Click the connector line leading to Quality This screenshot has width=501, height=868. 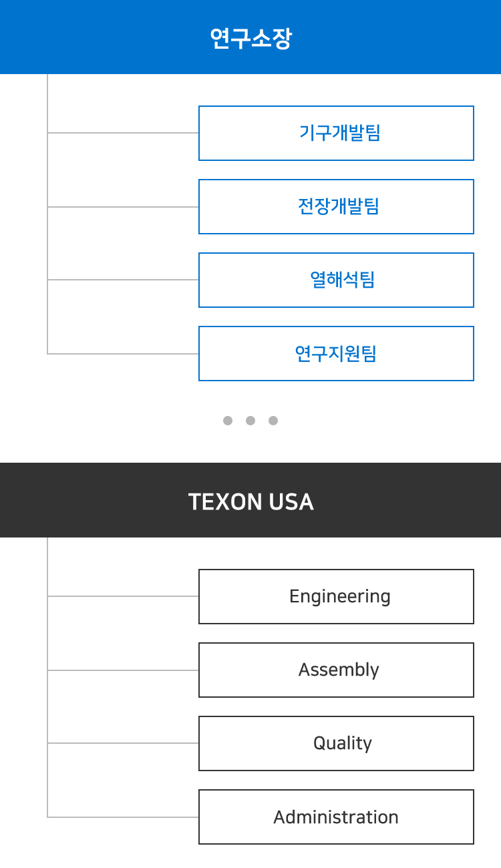(124, 742)
